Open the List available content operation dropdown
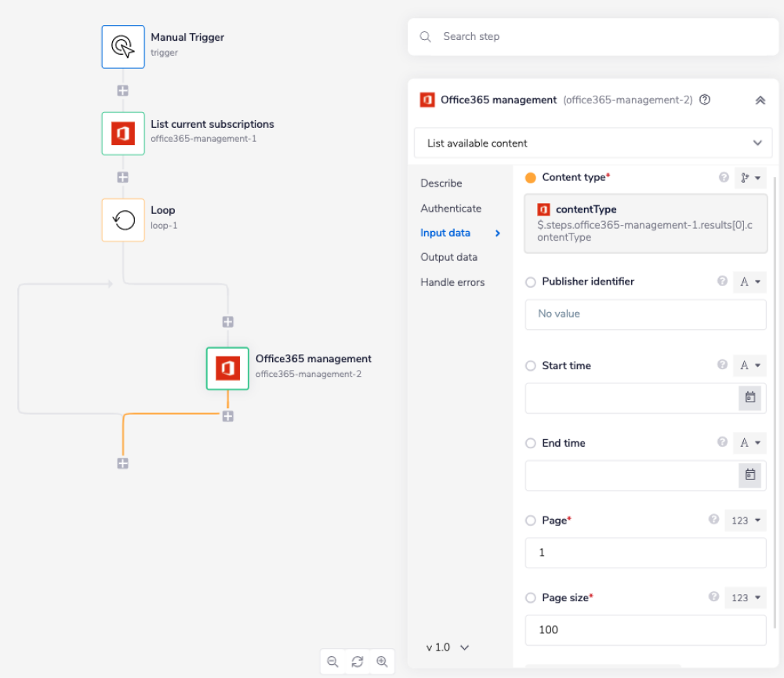The width and height of the screenshot is (784, 678). pyautogui.click(x=593, y=143)
